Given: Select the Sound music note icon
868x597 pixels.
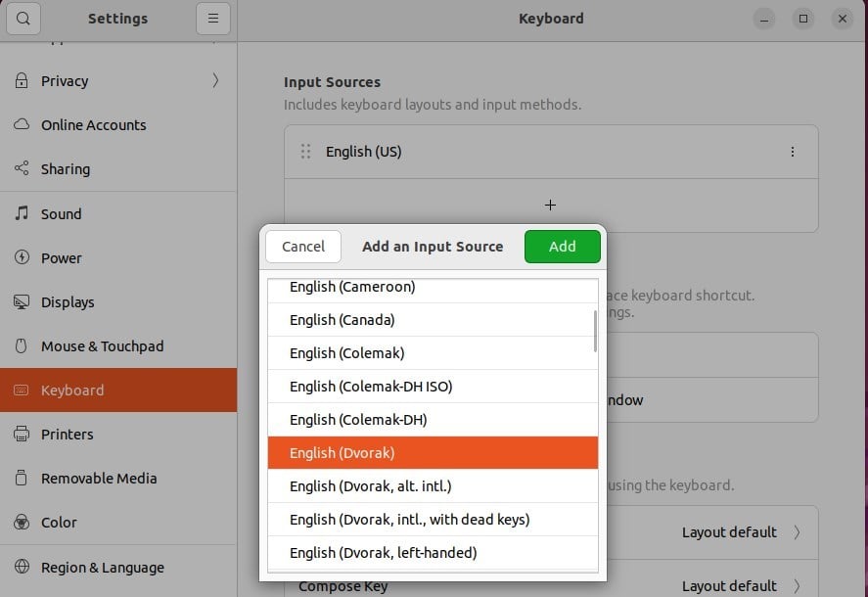Looking at the screenshot, I should [22, 213].
